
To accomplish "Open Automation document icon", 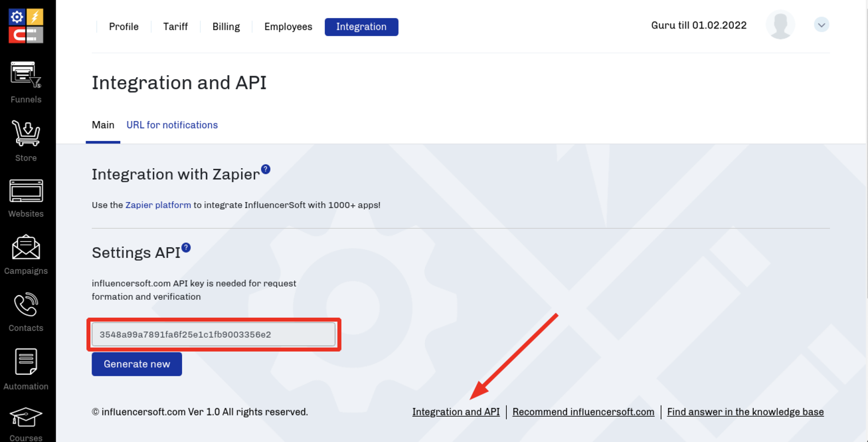I will [x=26, y=364].
